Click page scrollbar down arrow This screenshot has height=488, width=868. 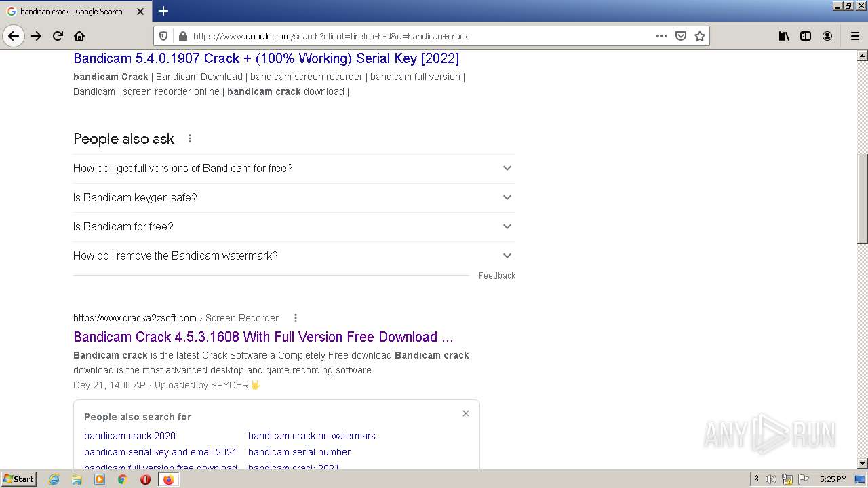[x=863, y=464]
